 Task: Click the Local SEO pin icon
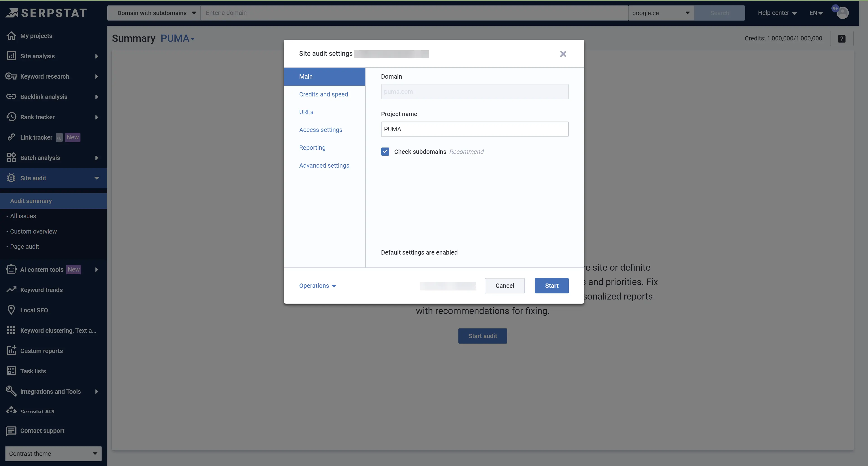pyautogui.click(x=12, y=310)
